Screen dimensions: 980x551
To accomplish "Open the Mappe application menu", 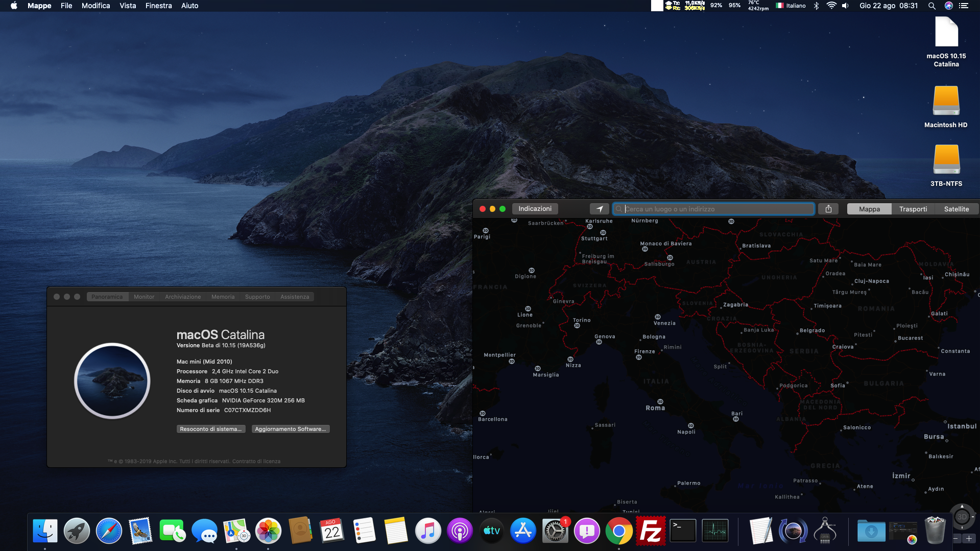I will tap(39, 6).
